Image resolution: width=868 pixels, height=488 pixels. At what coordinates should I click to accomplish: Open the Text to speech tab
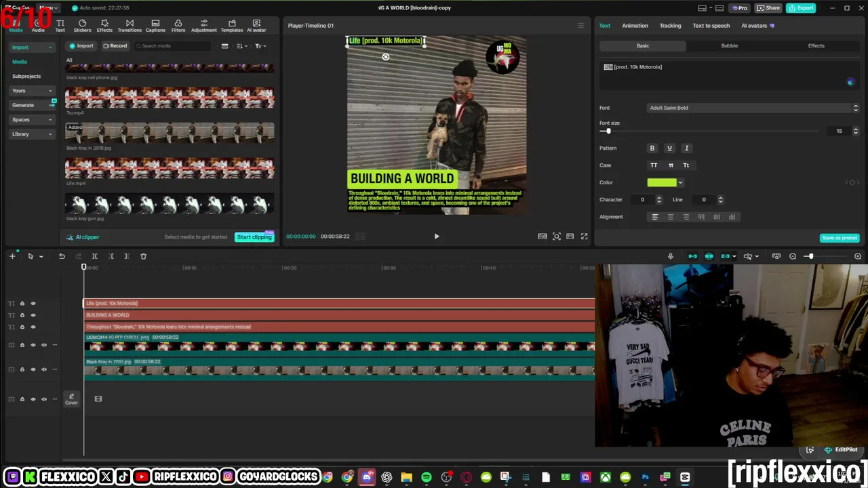pyautogui.click(x=711, y=26)
